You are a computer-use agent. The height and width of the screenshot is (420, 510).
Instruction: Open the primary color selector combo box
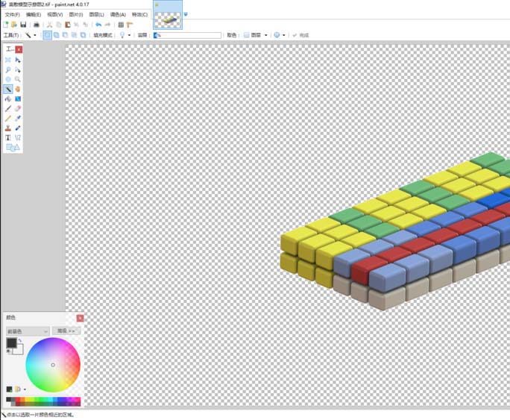tap(28, 331)
